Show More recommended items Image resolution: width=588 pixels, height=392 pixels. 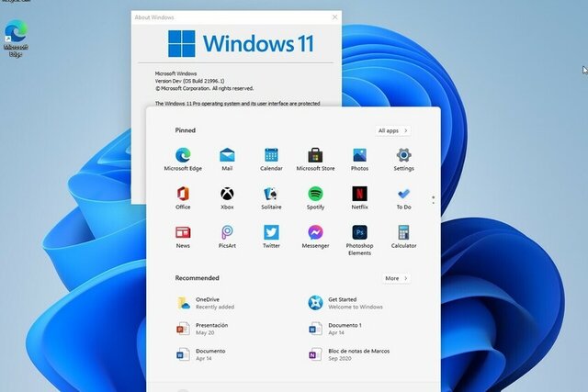click(x=396, y=278)
